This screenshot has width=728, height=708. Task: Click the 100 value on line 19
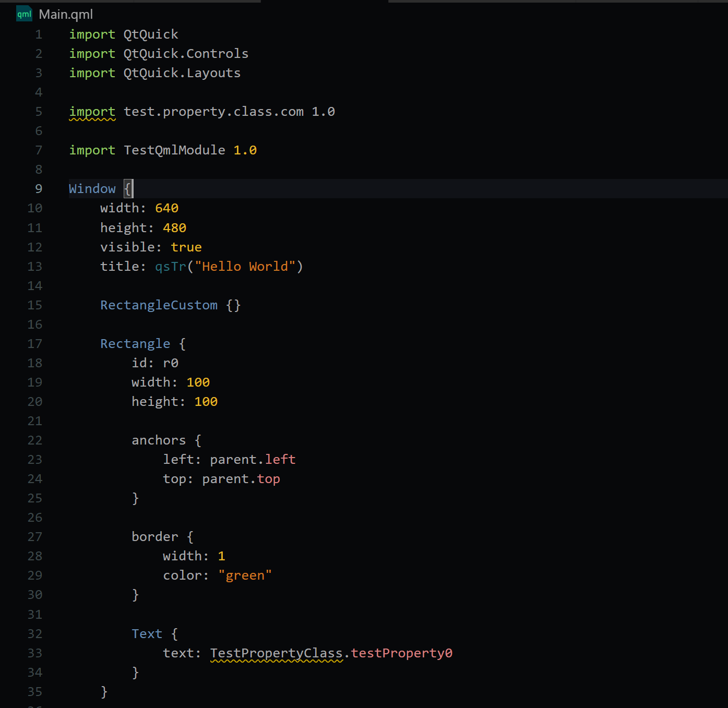(198, 382)
